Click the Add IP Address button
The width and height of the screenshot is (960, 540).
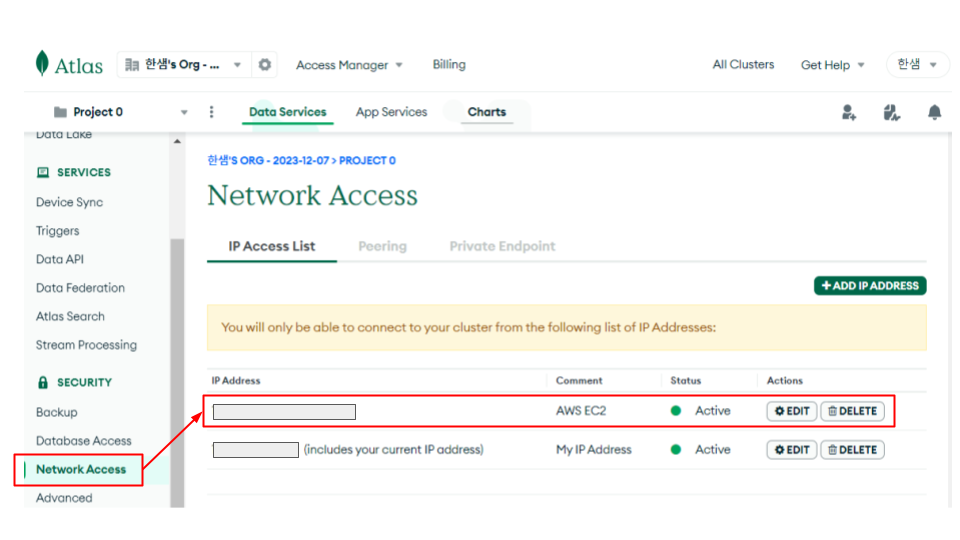[x=870, y=286]
